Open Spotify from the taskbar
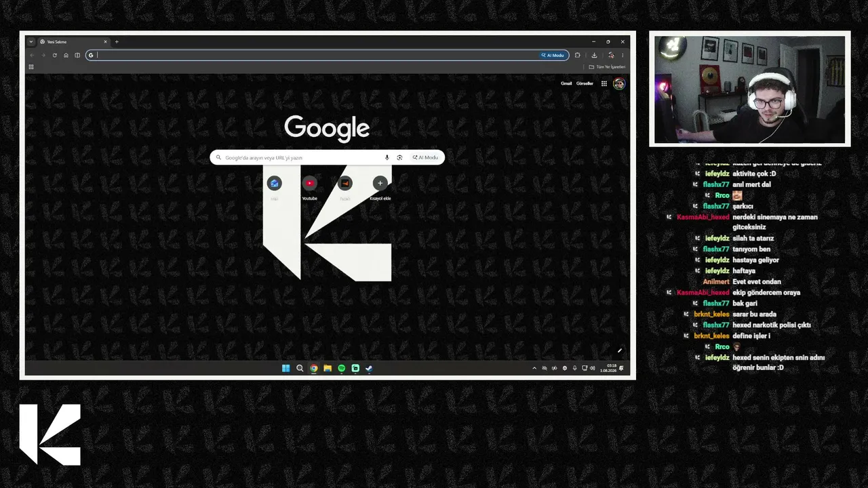 pos(341,368)
